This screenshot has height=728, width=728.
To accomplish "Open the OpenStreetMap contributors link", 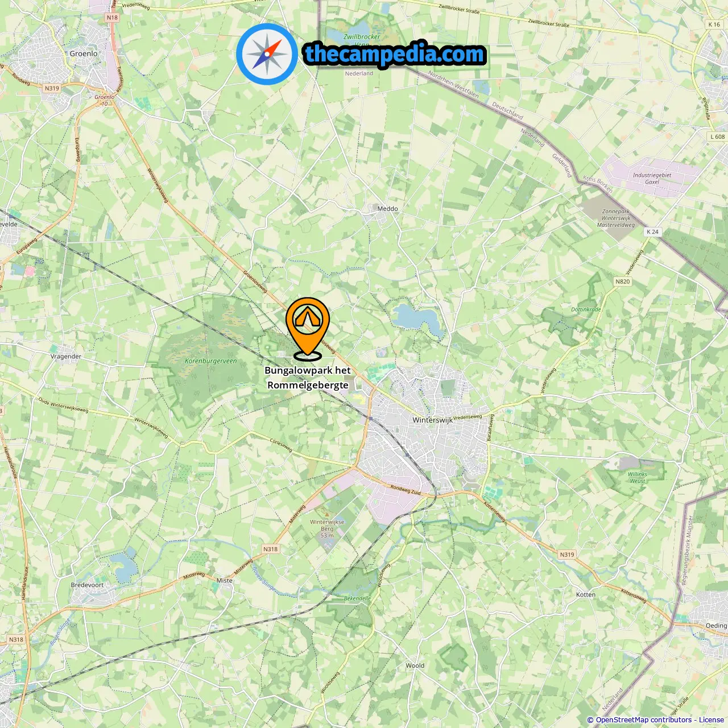I will tap(644, 720).
